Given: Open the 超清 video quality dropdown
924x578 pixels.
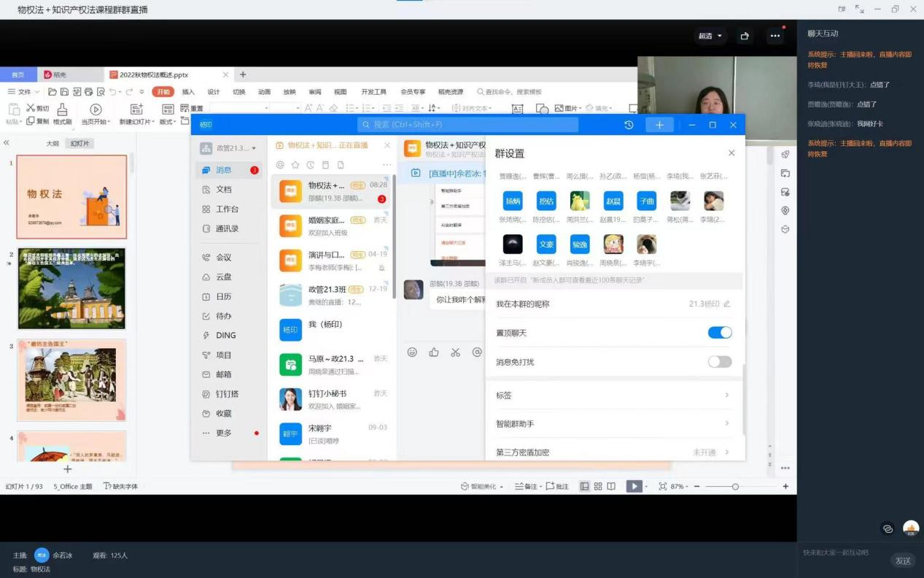Looking at the screenshot, I should point(710,36).
